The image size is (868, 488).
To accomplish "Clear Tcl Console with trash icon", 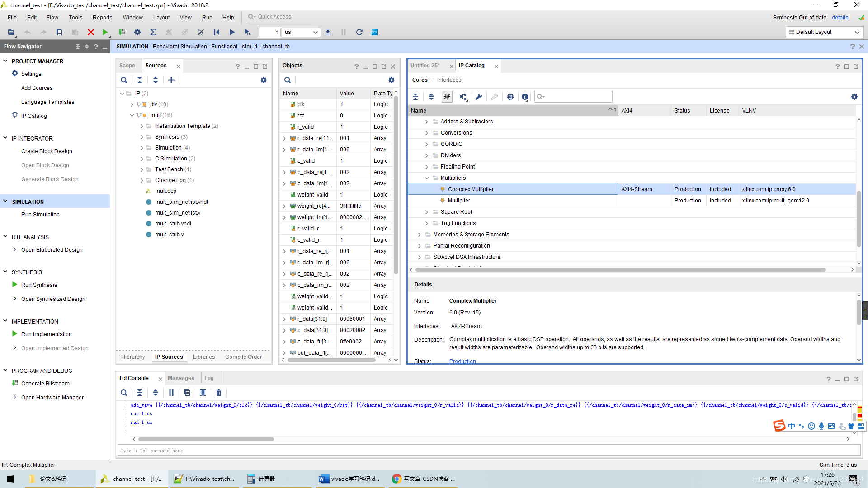I will [x=219, y=393].
